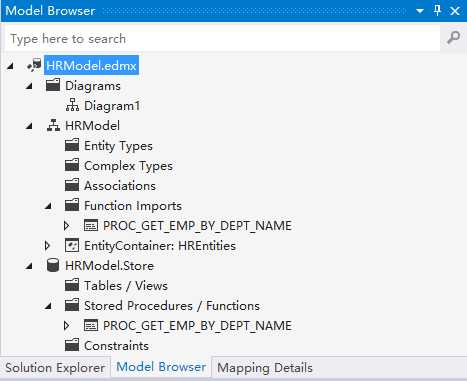Click the Complex Types folder icon

[72, 165]
